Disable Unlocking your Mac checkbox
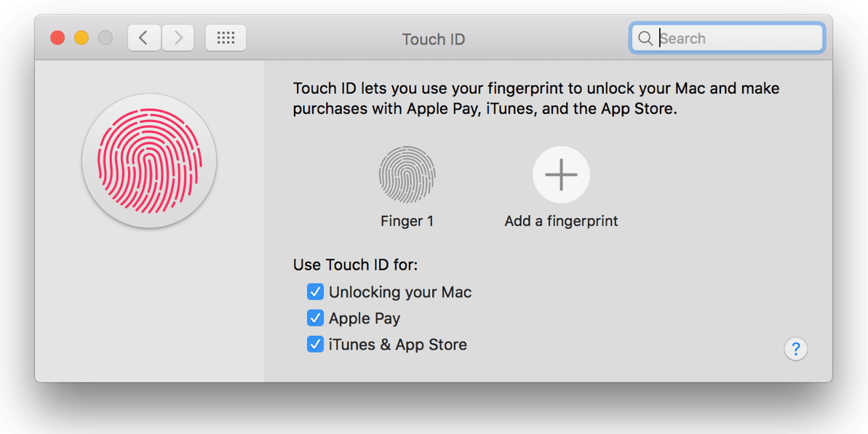The image size is (868, 434). (x=315, y=292)
